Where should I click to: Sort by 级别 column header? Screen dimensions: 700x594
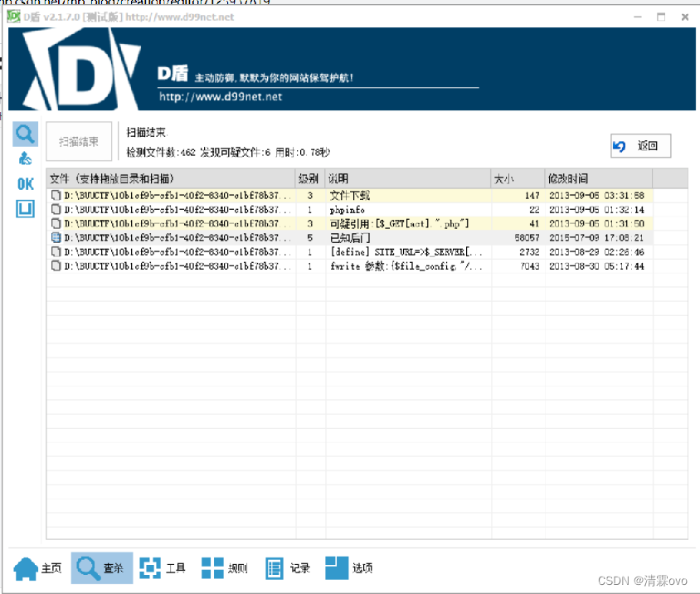(x=310, y=178)
